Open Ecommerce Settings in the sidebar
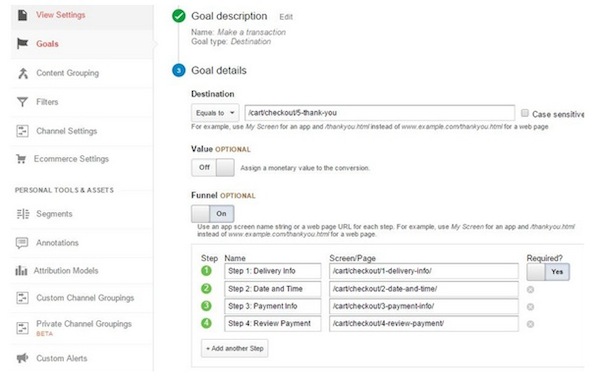600x385 pixels. 71,159
